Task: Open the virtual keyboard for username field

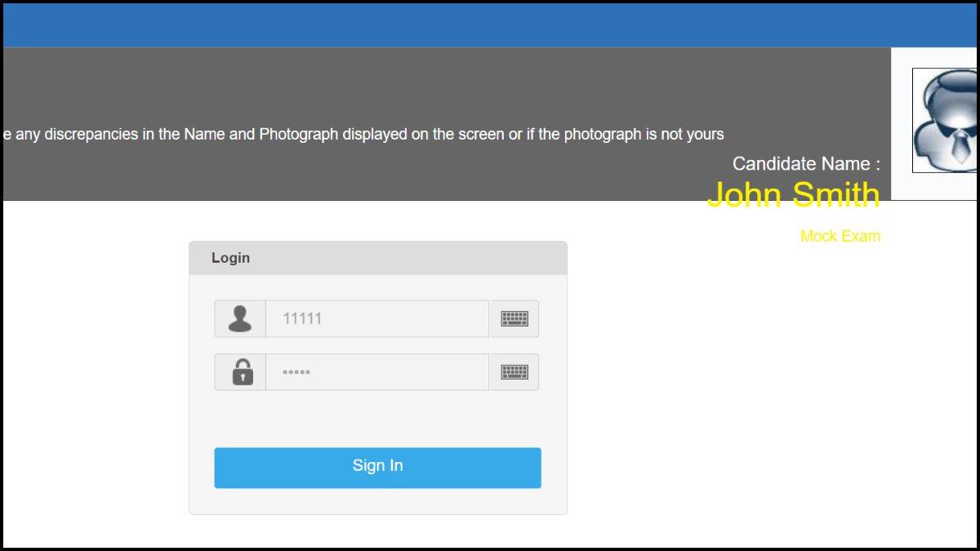Action: tap(514, 318)
